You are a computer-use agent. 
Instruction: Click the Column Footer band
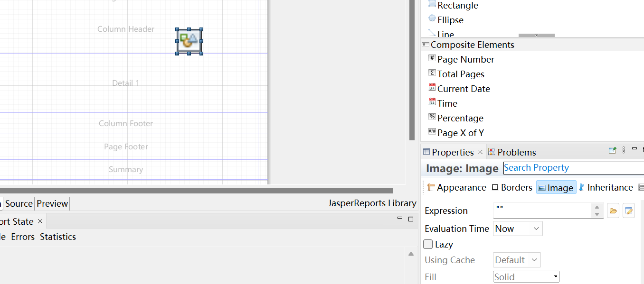pos(126,123)
